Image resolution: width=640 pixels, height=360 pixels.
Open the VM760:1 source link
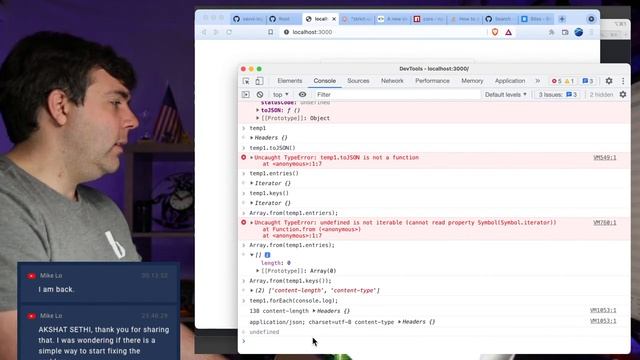604,222
